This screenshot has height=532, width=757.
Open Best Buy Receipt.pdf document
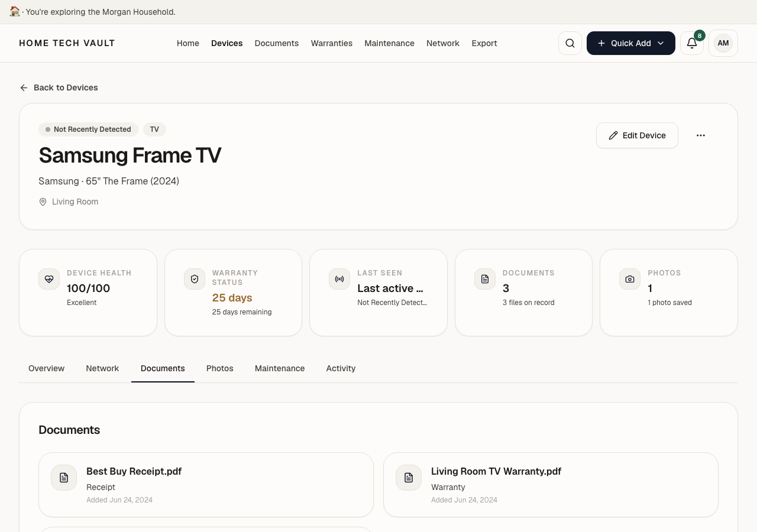(x=206, y=485)
